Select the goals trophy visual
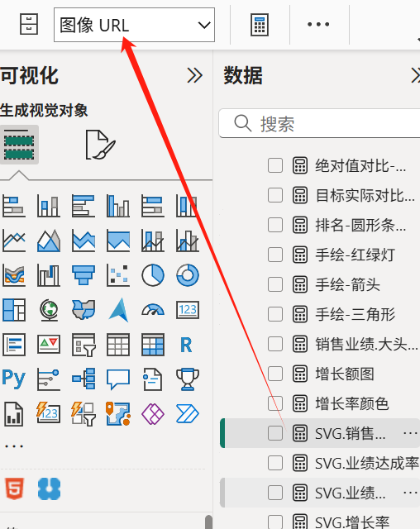 point(188,379)
